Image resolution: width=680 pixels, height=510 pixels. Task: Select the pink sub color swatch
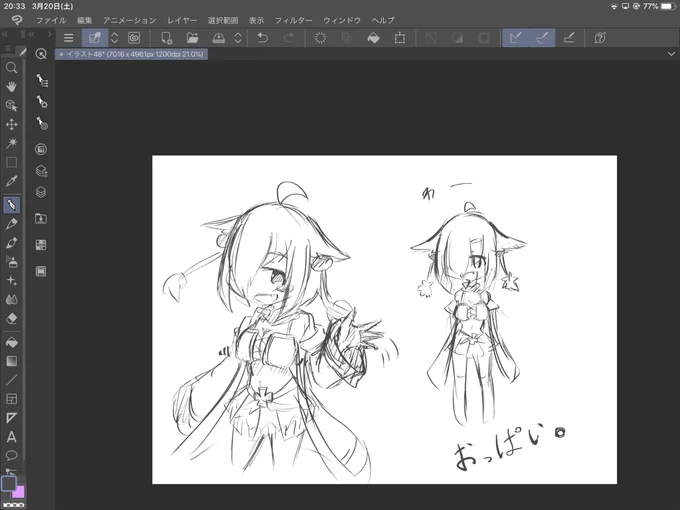19,493
